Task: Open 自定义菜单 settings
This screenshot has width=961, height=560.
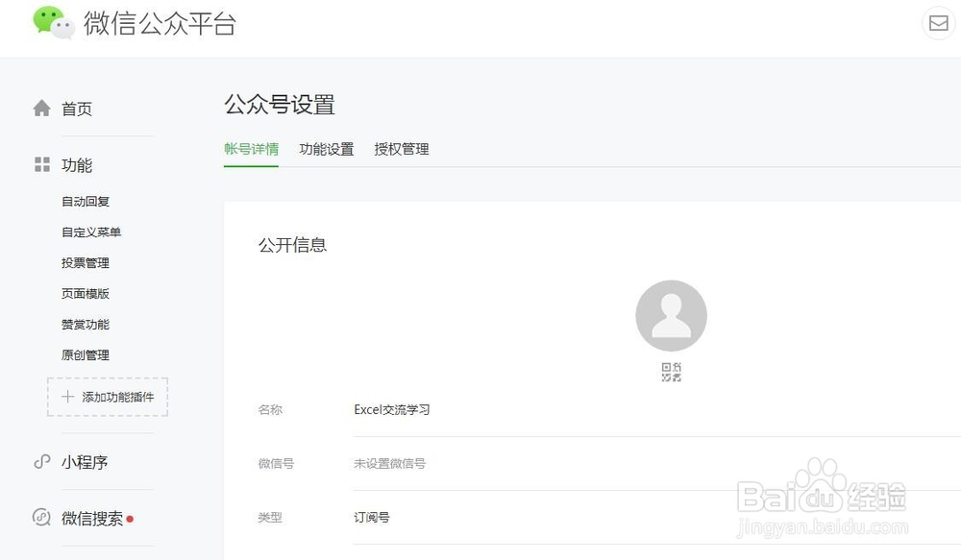Action: click(x=90, y=231)
